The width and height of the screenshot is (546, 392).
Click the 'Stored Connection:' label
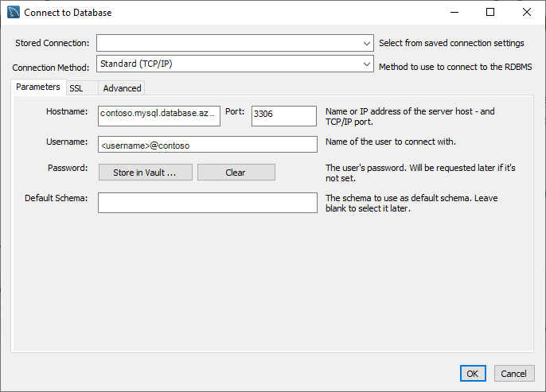[53, 43]
